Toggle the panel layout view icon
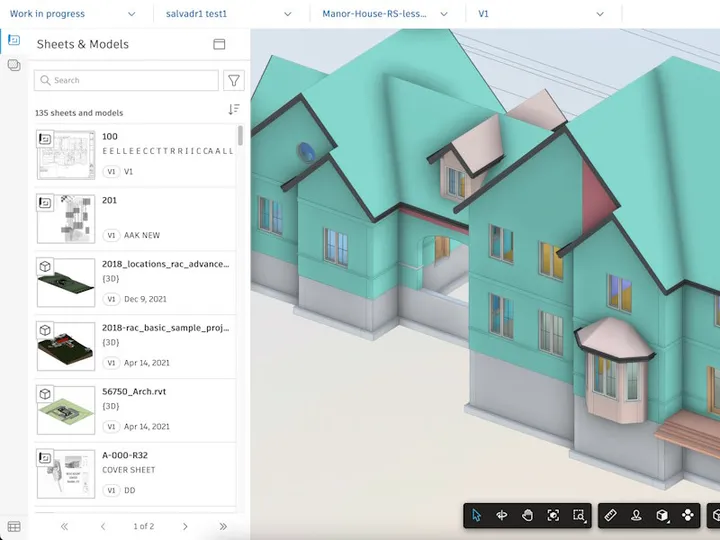The image size is (720, 540). click(219, 44)
